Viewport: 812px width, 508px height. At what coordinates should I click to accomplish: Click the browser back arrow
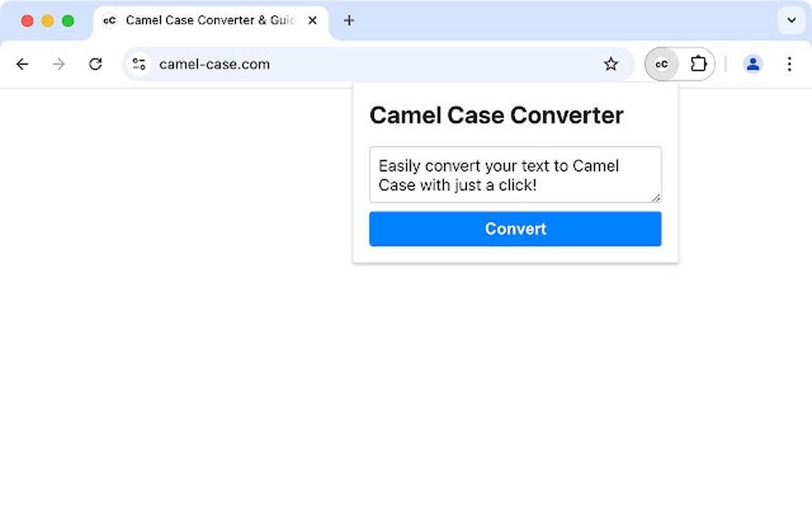[22, 64]
